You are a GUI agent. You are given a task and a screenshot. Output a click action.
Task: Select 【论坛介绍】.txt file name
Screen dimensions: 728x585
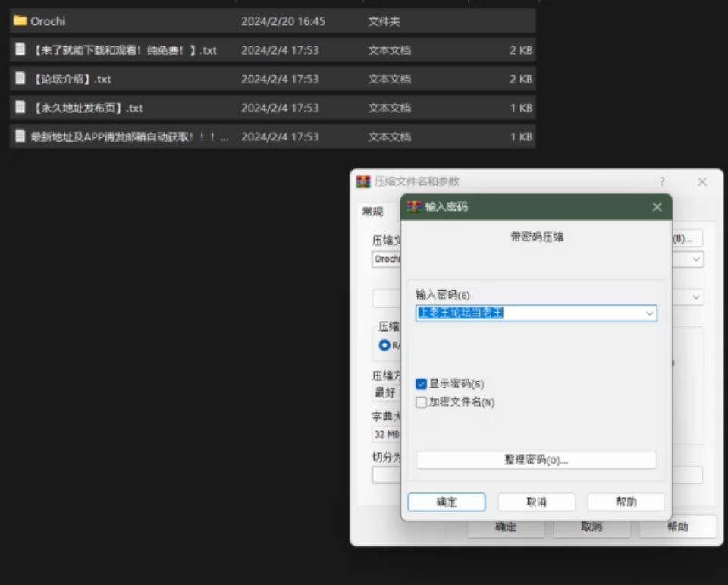71,79
